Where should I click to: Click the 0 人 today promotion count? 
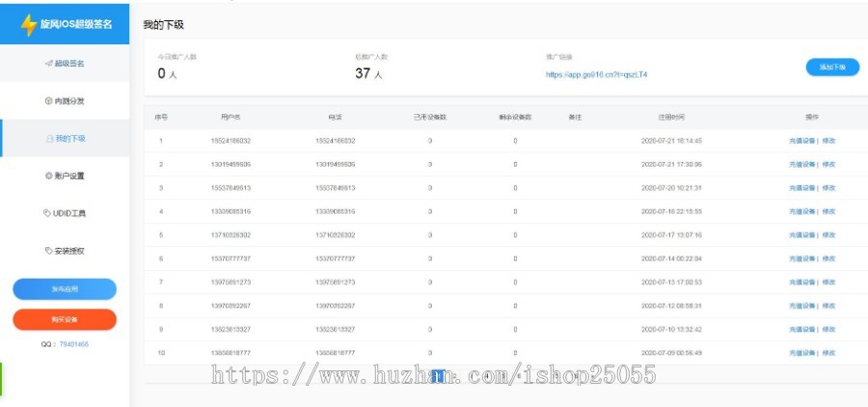pos(167,73)
